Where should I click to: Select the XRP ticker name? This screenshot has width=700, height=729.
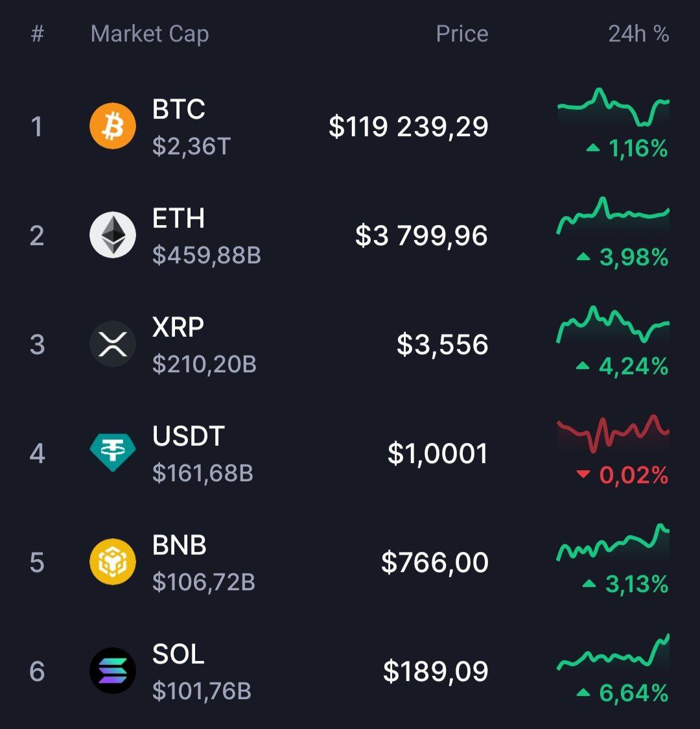[178, 327]
